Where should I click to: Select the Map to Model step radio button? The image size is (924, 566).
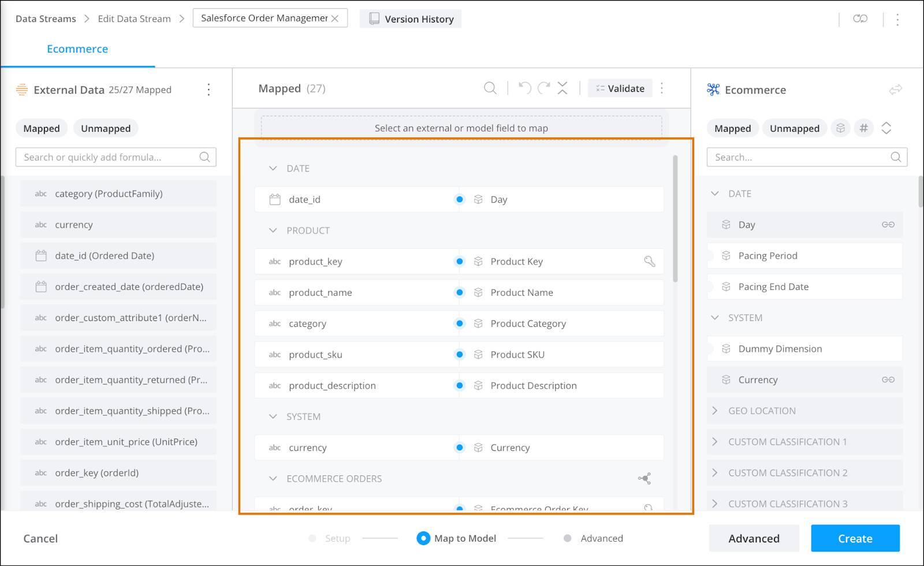click(423, 538)
